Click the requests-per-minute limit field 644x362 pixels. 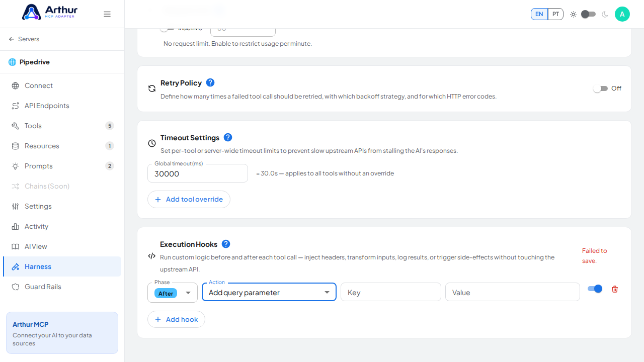pyautogui.click(x=243, y=32)
